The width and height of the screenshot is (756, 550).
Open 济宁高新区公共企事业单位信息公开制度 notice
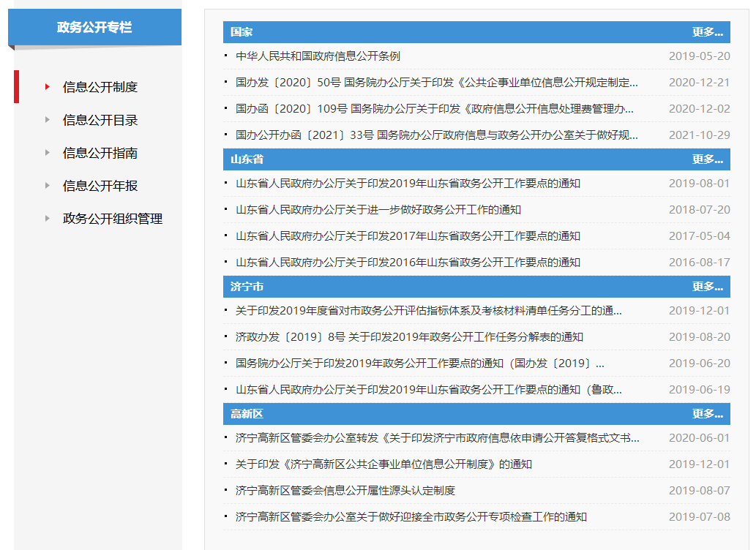tap(383, 464)
